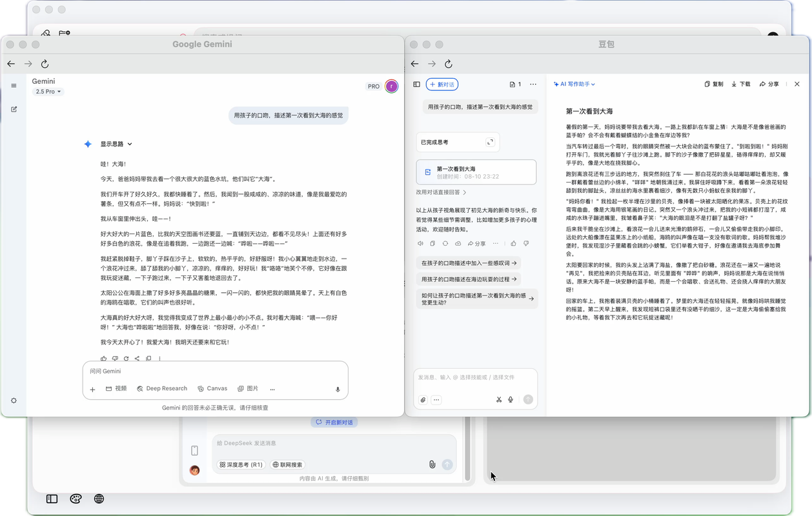This screenshot has height=516, width=812.
Task: Click the scissors screenshot icon in 豆包
Action: click(499, 400)
